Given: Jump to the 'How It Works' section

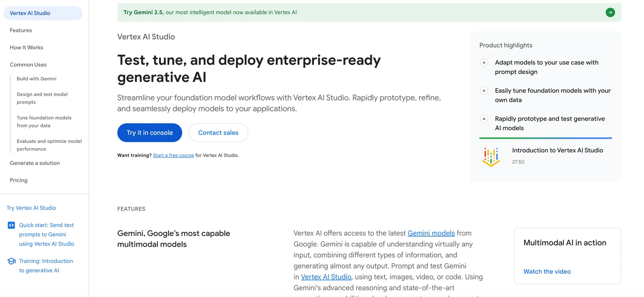Looking at the screenshot, I should tap(27, 47).
